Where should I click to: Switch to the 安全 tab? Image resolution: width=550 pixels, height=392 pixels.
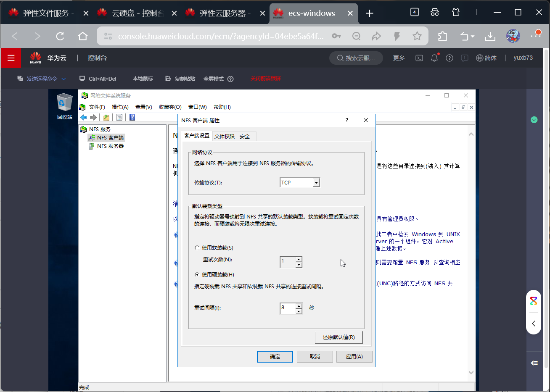(245, 136)
